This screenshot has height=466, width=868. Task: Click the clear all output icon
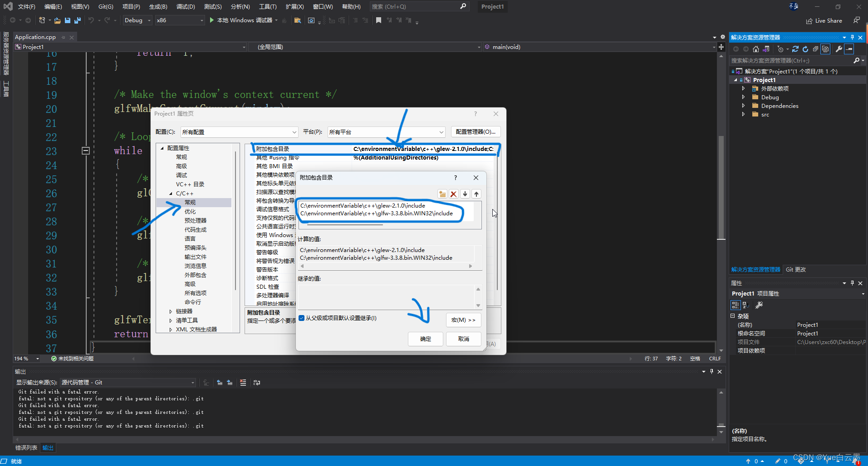243,383
